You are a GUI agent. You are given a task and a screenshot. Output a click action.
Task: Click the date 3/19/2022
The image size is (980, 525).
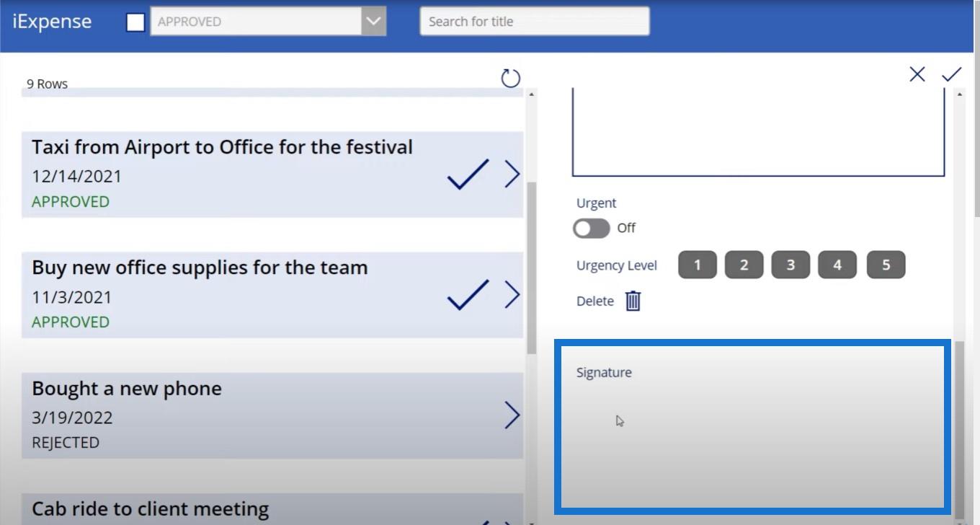pos(72,418)
